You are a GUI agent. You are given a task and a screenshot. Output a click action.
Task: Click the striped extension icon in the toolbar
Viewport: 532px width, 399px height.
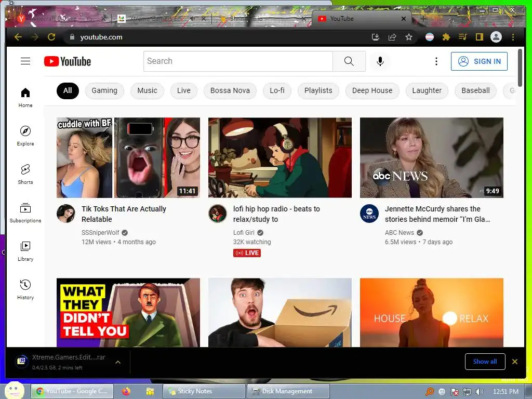tap(430, 37)
